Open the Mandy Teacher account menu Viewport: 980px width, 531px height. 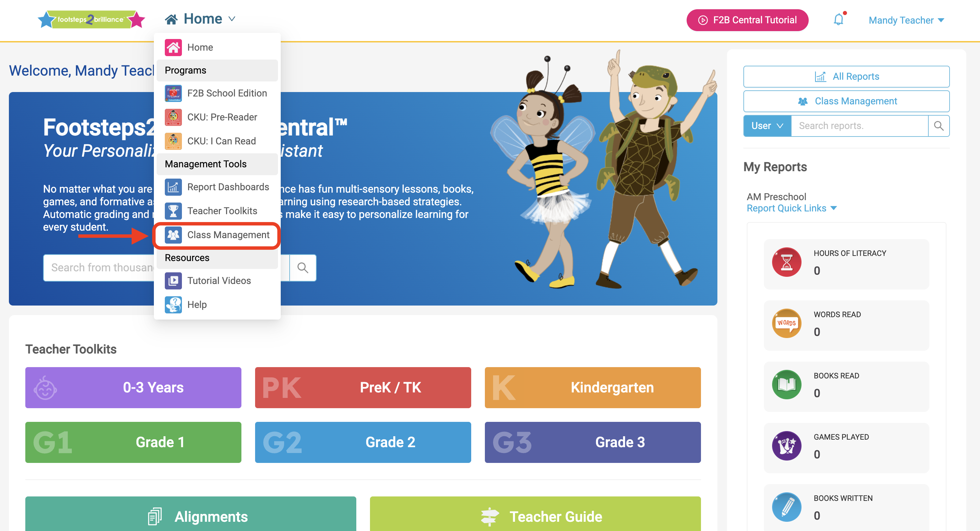(906, 20)
